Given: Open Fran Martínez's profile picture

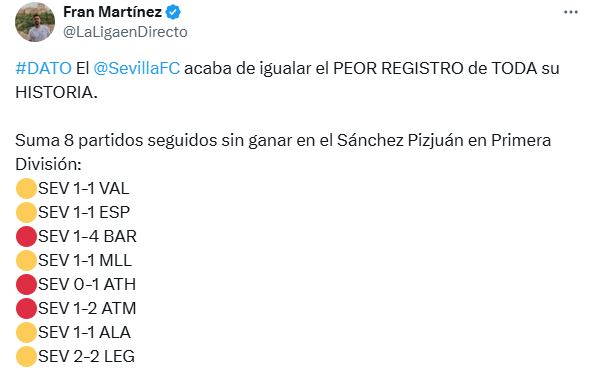Looking at the screenshot, I should [35, 22].
